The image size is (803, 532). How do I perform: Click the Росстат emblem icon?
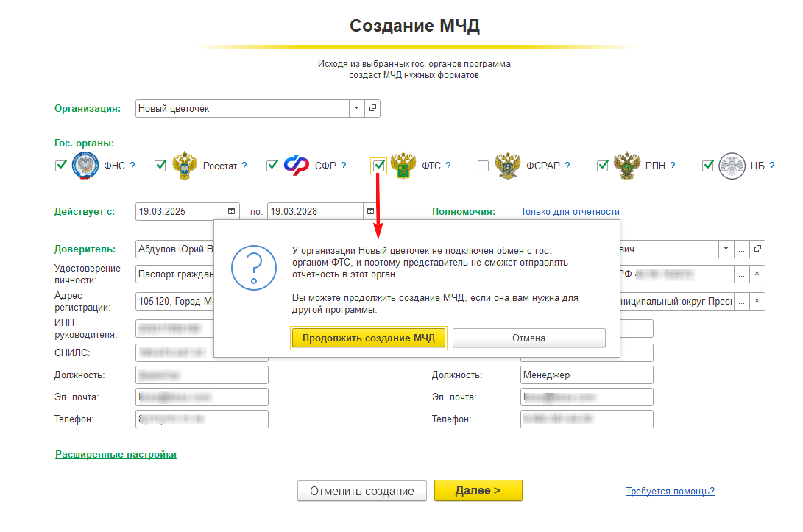[x=184, y=166]
